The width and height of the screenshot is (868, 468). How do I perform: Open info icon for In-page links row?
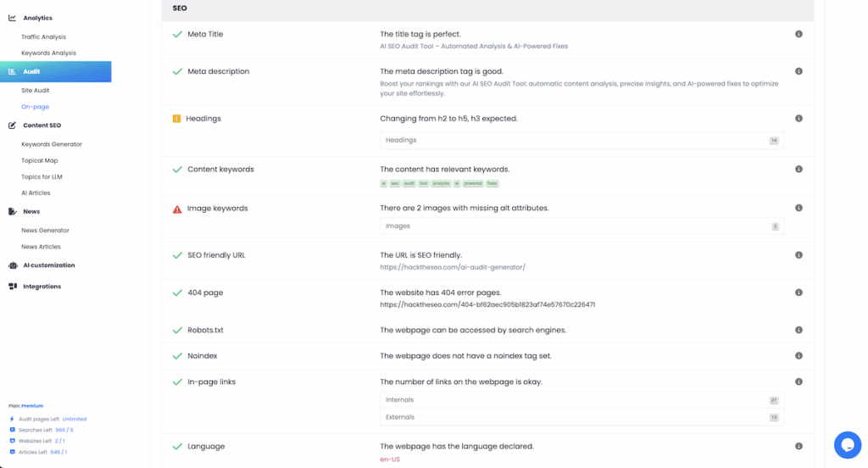coord(798,382)
